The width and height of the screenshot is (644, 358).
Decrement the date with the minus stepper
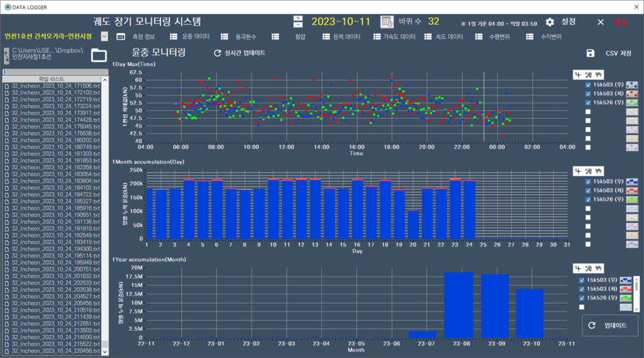pyautogui.click(x=298, y=25)
